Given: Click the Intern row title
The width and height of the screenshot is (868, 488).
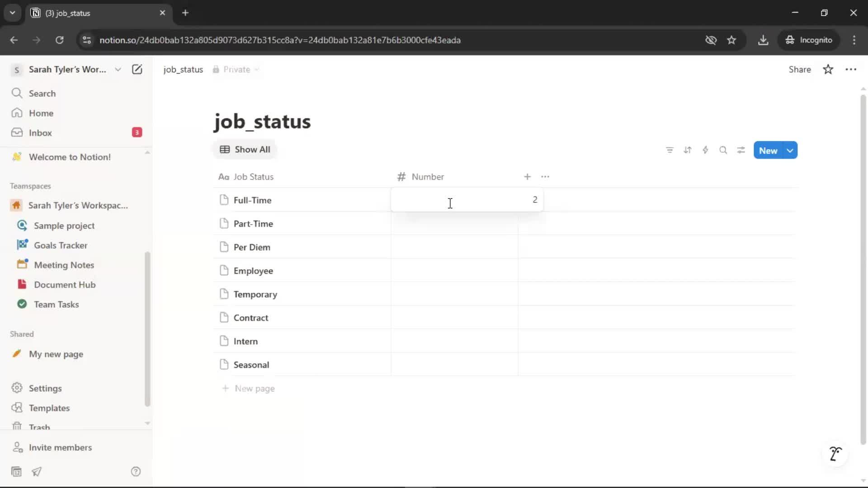Looking at the screenshot, I should (245, 341).
